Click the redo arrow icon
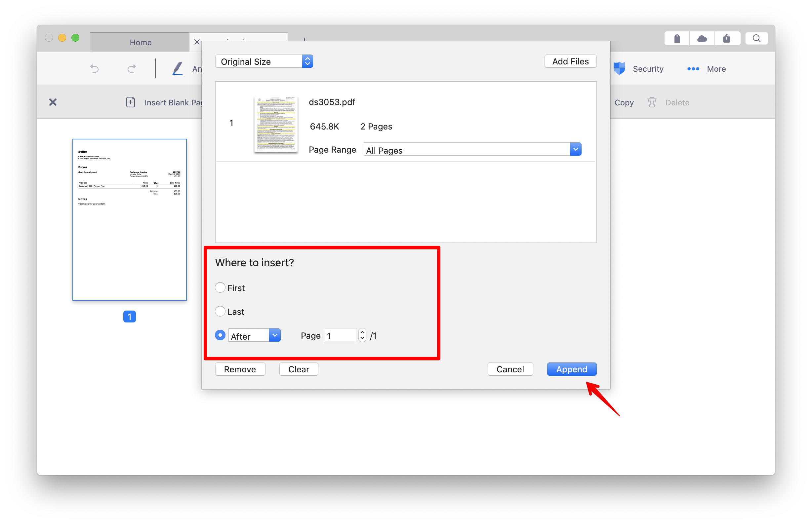Screen dimensions: 812x524 pos(132,69)
